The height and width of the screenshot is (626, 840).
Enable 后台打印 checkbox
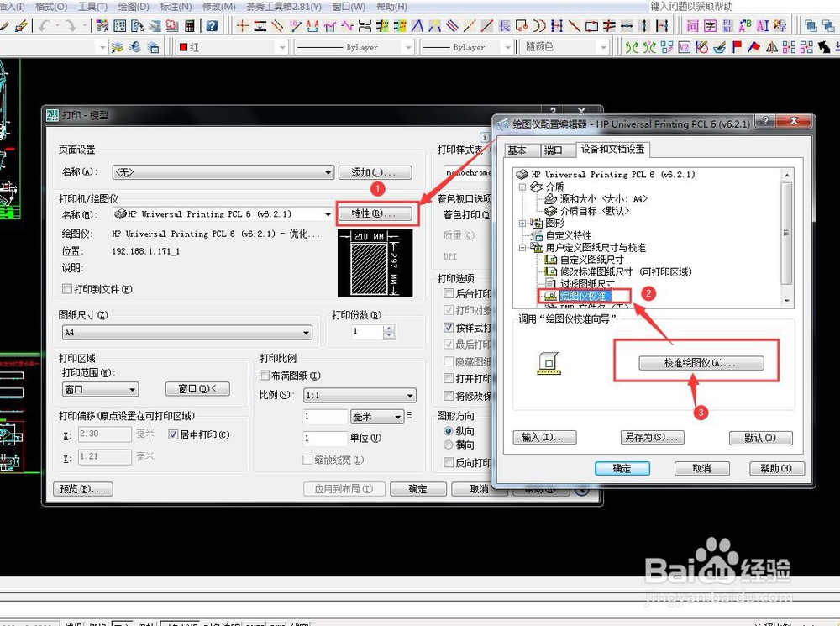click(449, 293)
